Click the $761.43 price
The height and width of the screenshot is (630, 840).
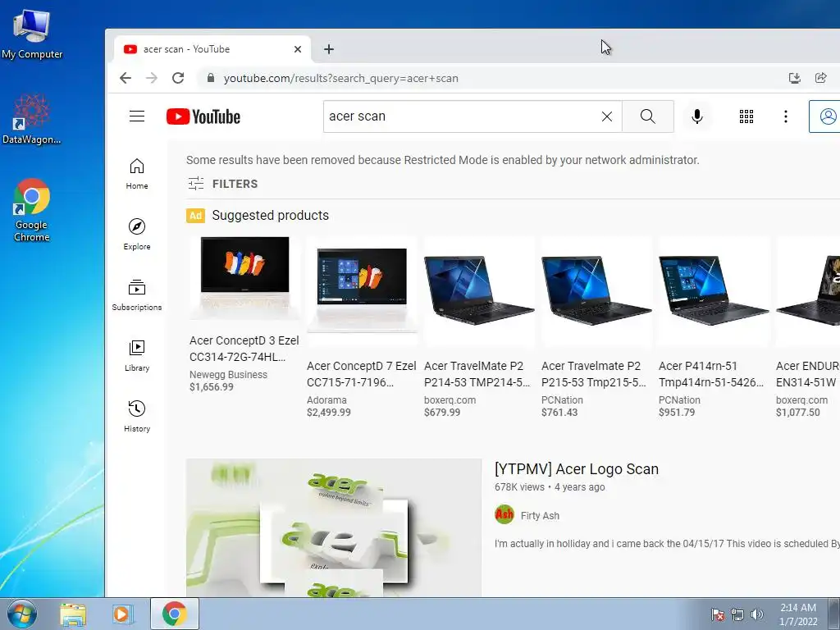[x=559, y=413]
